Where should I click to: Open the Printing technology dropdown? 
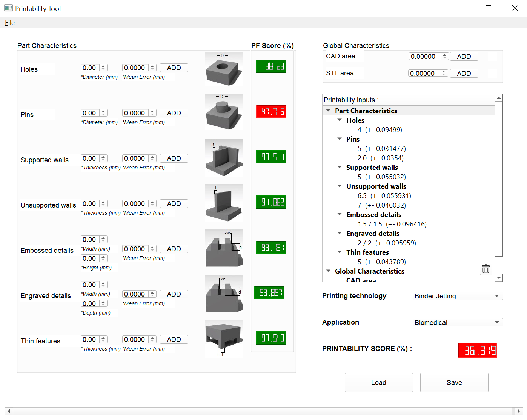[458, 296]
